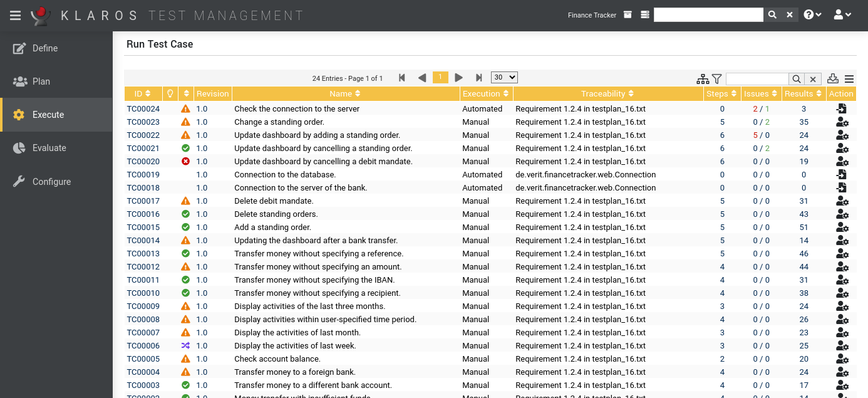Go to the next page arrow
The height and width of the screenshot is (398, 868).
(459, 78)
